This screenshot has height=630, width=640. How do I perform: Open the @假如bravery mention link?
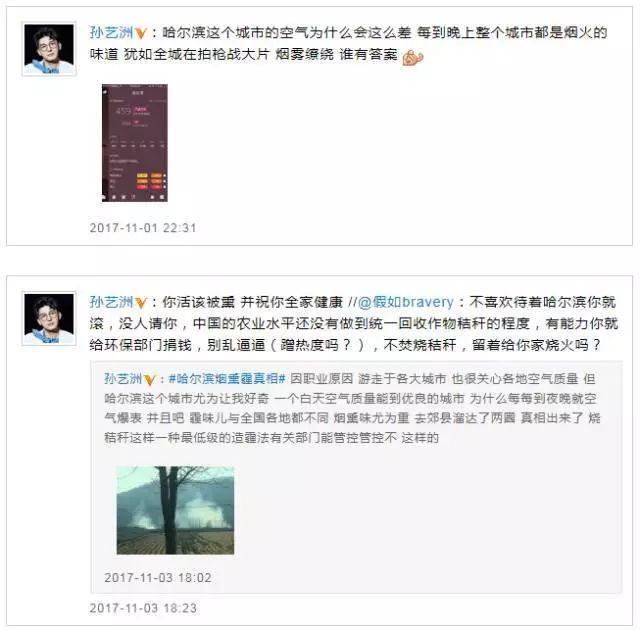coord(405,302)
